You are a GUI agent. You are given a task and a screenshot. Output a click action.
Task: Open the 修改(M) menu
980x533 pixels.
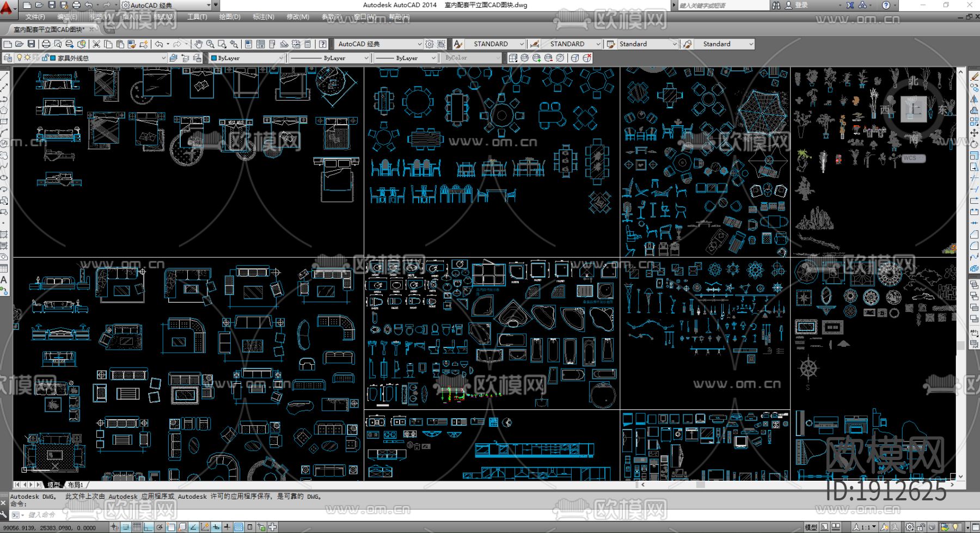[x=298, y=17]
